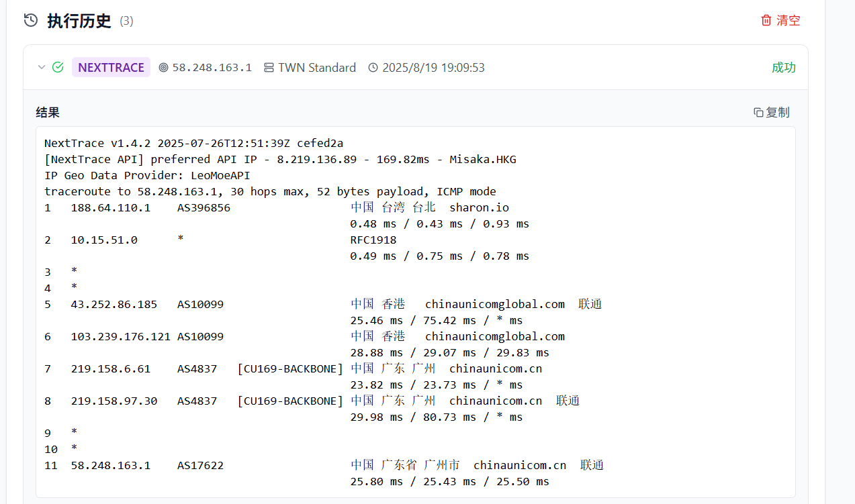855x504 pixels.
Task: Click the clock icon before the timestamp
Action: 373,68
